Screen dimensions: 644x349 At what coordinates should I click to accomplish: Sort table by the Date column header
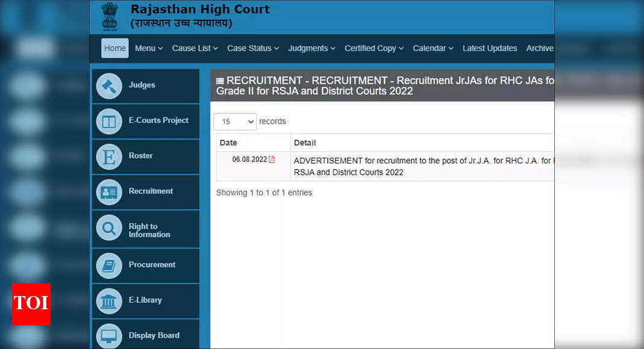pyautogui.click(x=254, y=143)
